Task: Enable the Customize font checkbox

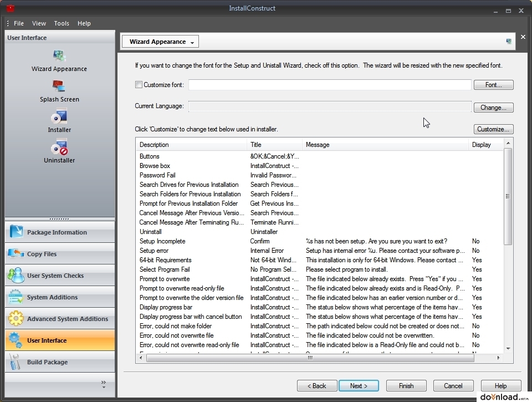Action: pos(139,84)
